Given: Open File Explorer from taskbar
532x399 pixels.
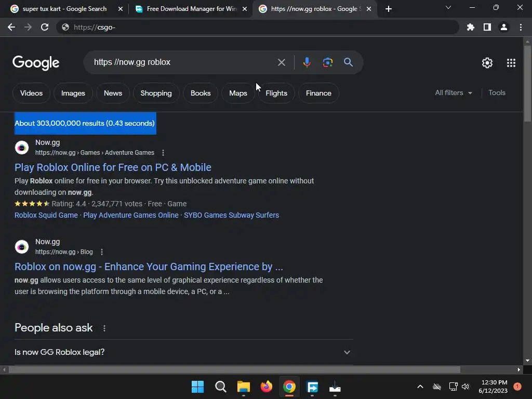Looking at the screenshot, I should click(x=243, y=387).
